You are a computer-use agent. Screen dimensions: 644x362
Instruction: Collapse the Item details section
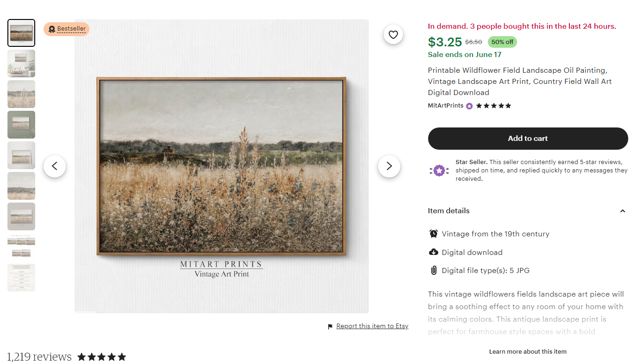pos(622,211)
